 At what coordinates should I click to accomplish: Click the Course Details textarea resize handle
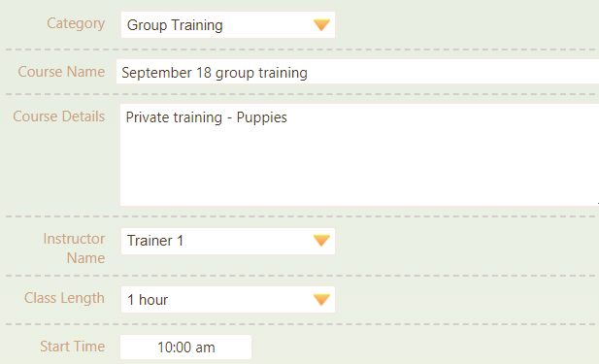(597, 204)
